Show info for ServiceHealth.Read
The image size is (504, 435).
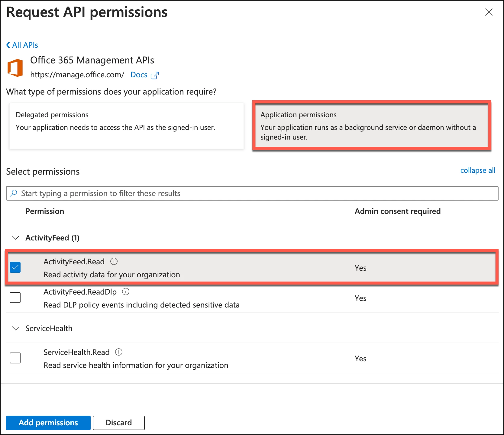[x=119, y=352]
